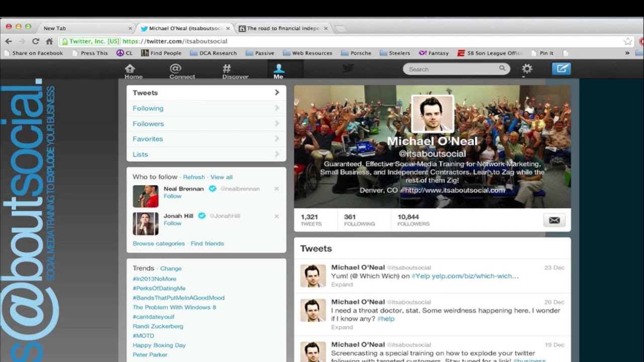Open the Following list
Viewport: 644px width, 362px height.
point(206,108)
